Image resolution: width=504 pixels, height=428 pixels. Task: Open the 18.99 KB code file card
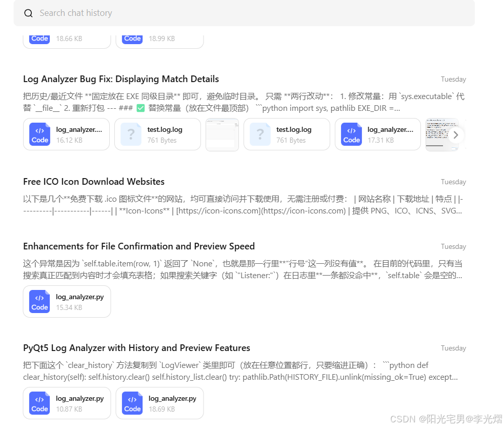coord(159,41)
